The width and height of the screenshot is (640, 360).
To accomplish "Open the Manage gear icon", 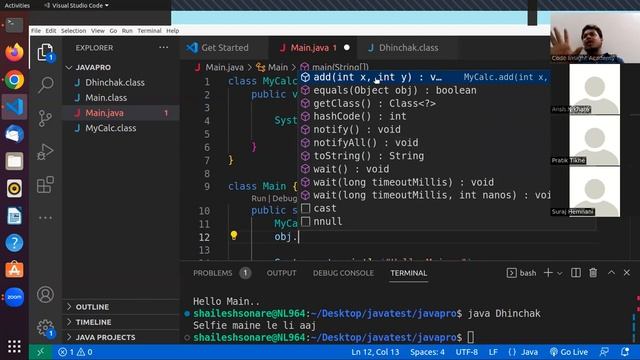I will [45, 328].
